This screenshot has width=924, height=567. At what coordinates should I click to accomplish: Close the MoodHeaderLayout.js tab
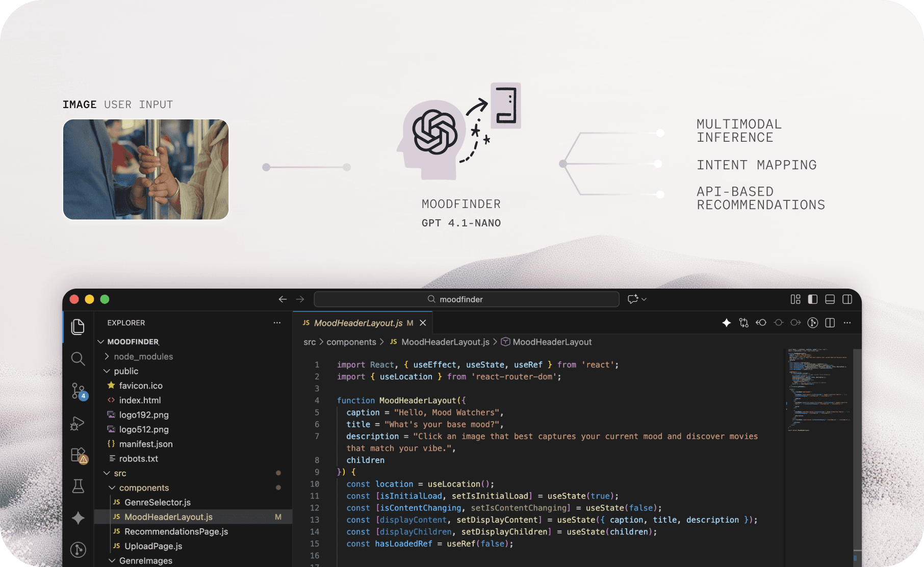tap(423, 323)
